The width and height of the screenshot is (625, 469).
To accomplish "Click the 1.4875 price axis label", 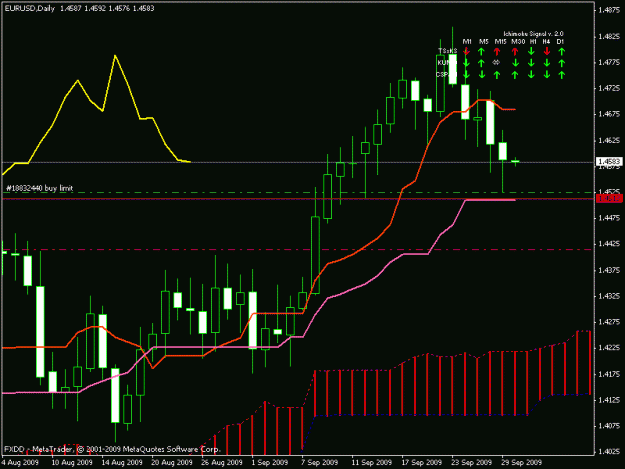I will click(x=609, y=10).
